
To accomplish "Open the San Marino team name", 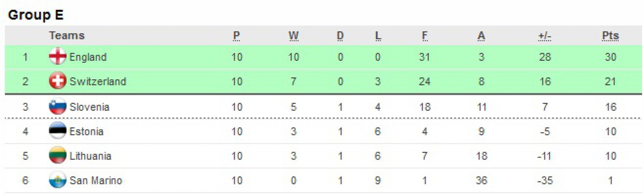I will pos(96,180).
